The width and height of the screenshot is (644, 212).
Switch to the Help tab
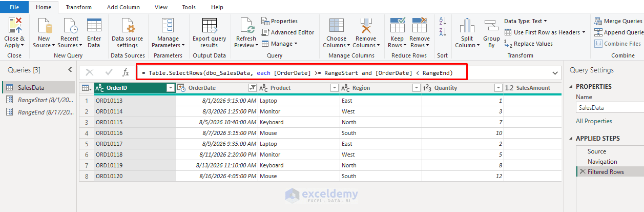point(217,7)
